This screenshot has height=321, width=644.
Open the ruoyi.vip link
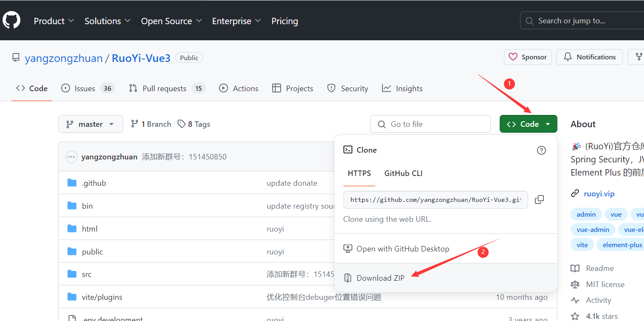click(599, 193)
